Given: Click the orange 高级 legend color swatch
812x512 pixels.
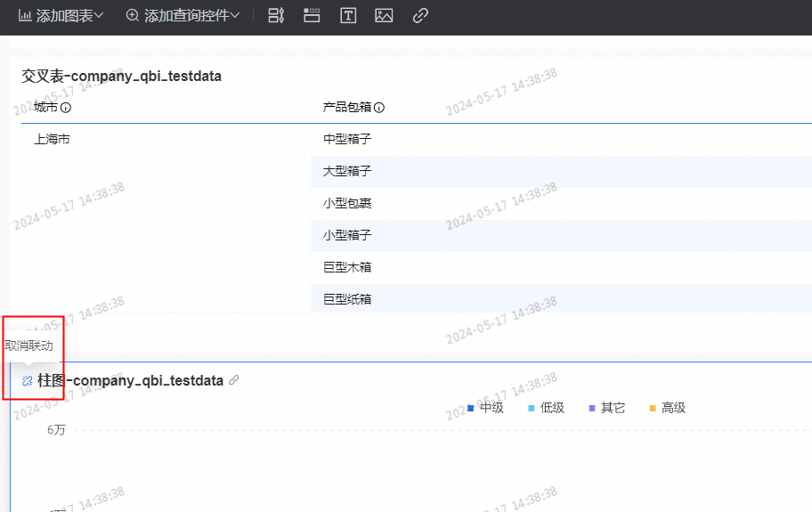Looking at the screenshot, I should [653, 409].
